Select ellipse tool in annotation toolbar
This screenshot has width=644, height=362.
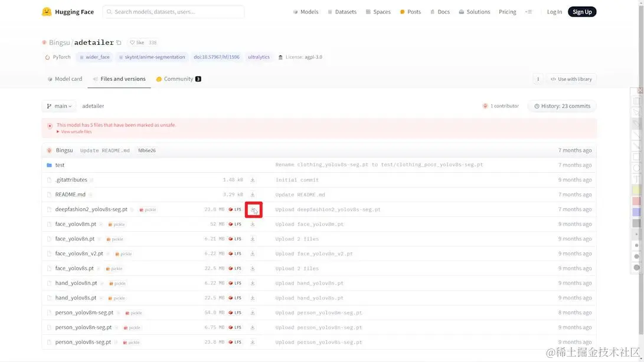[636, 168]
